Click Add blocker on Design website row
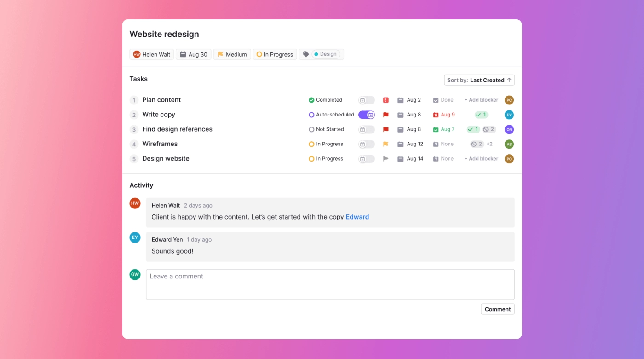Image resolution: width=644 pixels, height=359 pixels. coord(481,159)
